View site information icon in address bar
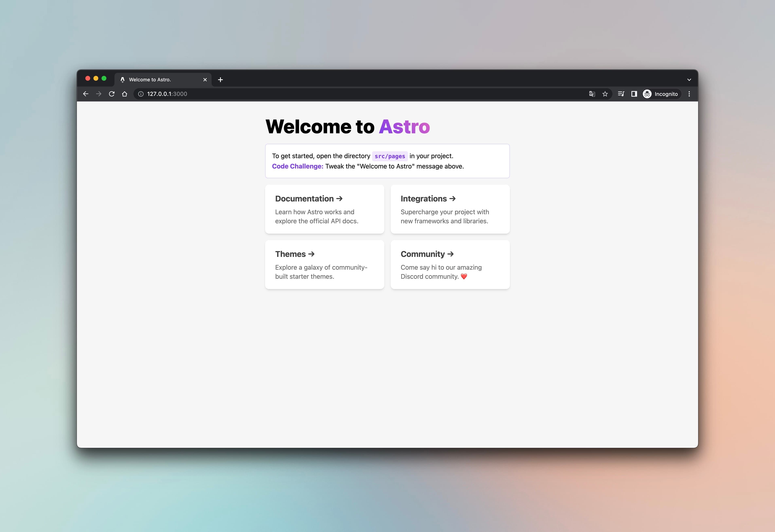Screen dimensions: 775x532 tap(141, 94)
